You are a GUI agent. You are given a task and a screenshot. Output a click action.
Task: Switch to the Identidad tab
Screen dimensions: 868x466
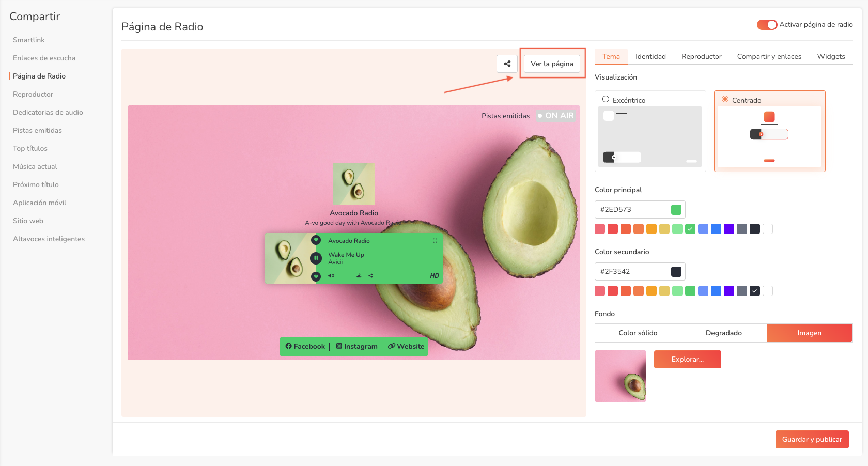650,57
